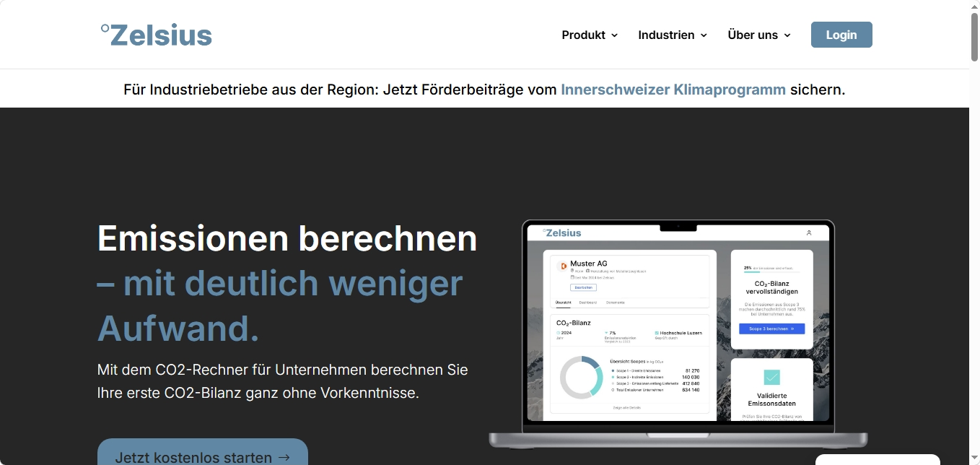Click the checkmark icon above Validierte Emissonsdaten

click(x=771, y=377)
